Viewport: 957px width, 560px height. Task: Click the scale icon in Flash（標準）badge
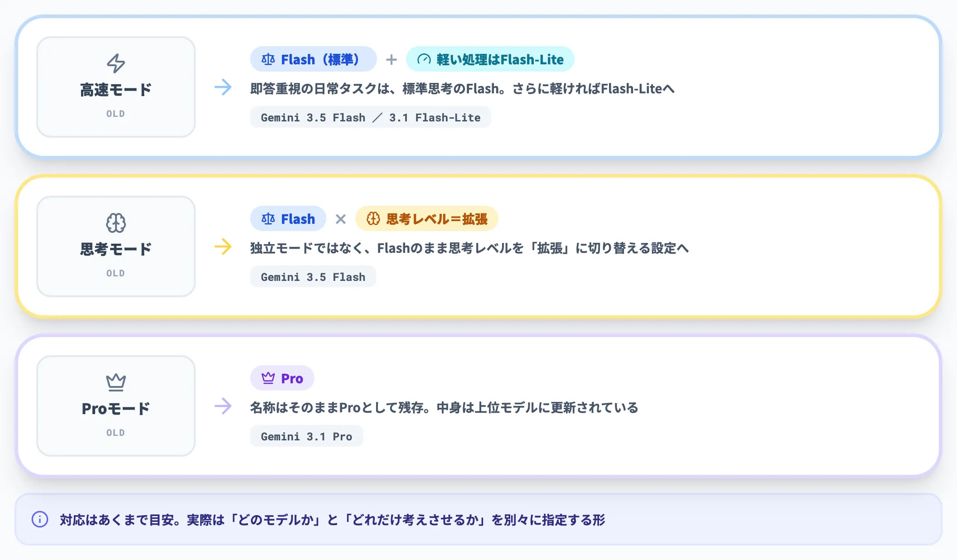268,59
